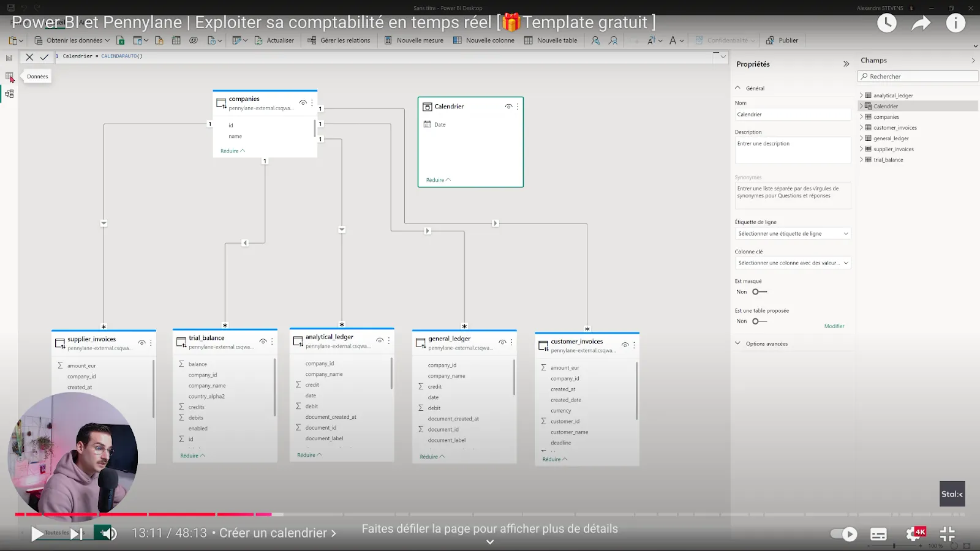Collapse the Propriétés pane with double chevron
The height and width of the screenshot is (551, 980).
tap(846, 64)
